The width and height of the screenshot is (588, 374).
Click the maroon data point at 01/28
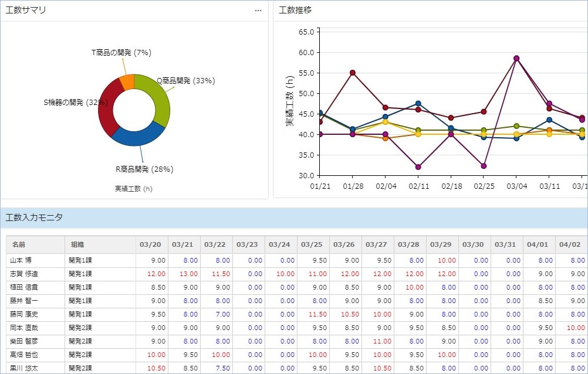point(353,73)
